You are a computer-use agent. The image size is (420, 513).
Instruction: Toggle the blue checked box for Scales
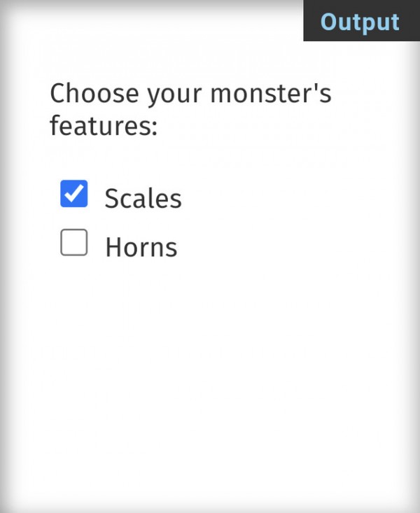pyautogui.click(x=74, y=194)
